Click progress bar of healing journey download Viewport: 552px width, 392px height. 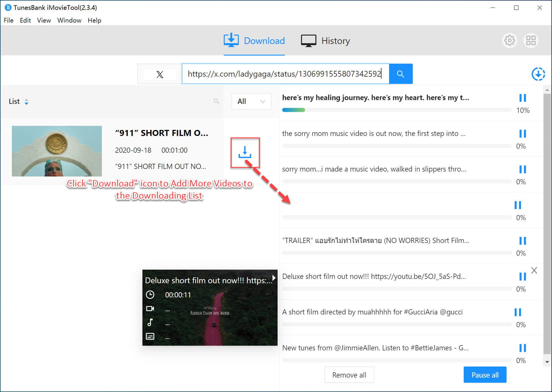pyautogui.click(x=397, y=110)
